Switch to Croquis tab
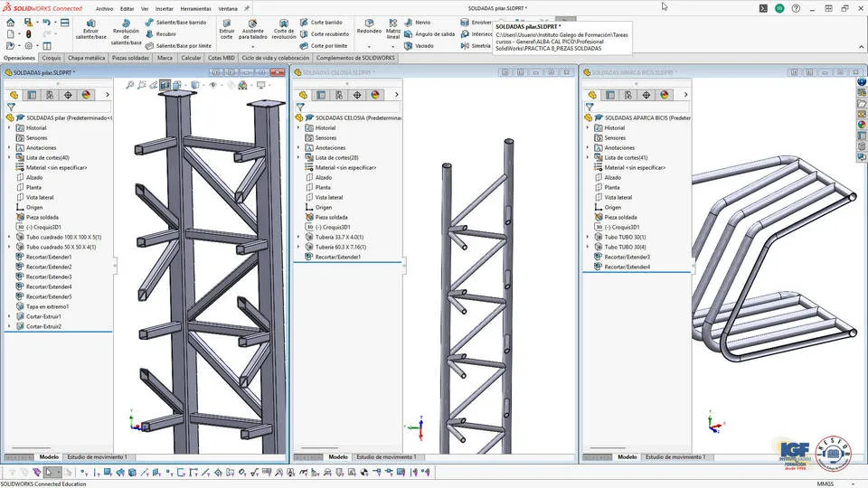868x488 pixels. pyautogui.click(x=52, y=58)
